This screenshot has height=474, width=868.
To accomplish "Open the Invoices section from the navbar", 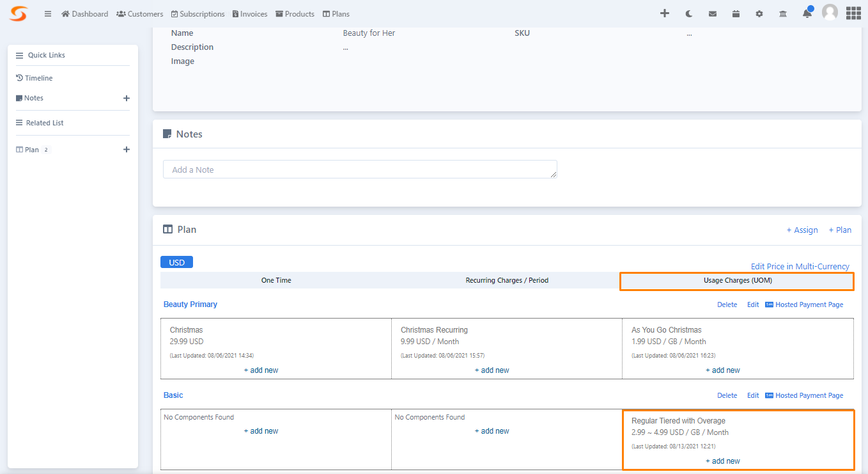I will tap(249, 13).
